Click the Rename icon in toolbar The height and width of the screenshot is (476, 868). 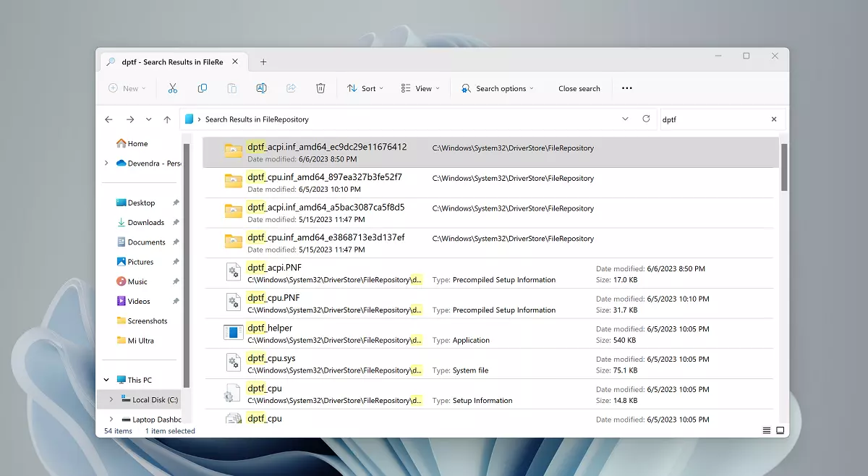[x=261, y=88]
